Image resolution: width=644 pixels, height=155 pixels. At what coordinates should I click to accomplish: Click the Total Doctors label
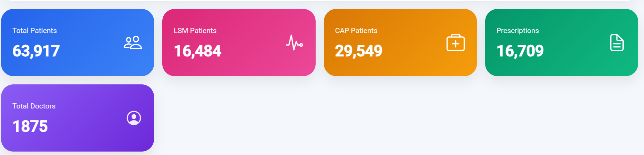coord(34,106)
